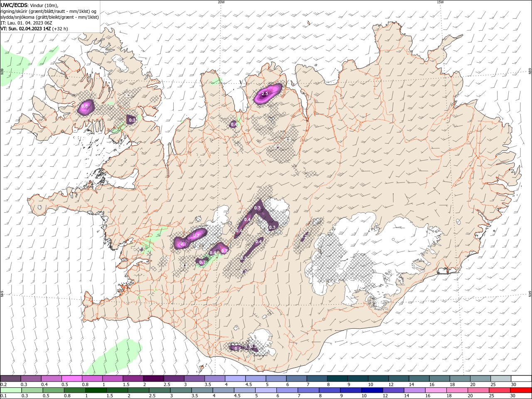Click the '15W' longitude label at top
Viewport: 532px width, 399px height.
pos(440,2)
